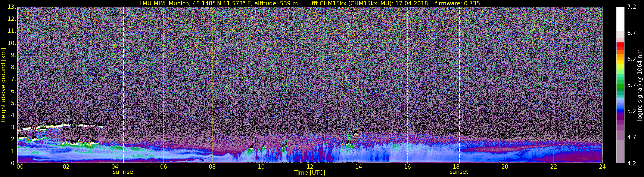Click the colorbar label 'log(rc-signal) @ 1064 nm'
Viewport: 644px width, 177px height.
point(640,85)
